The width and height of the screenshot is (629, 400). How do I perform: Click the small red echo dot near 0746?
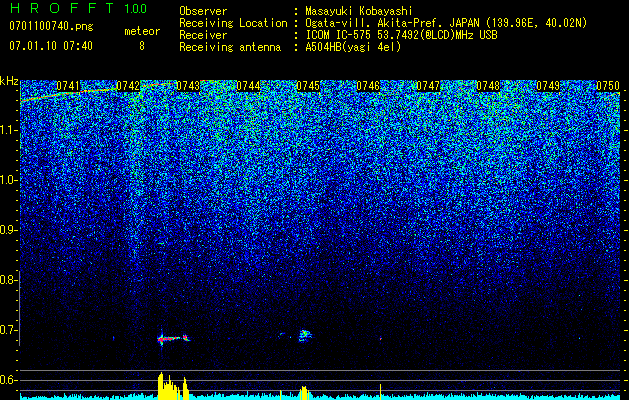(381, 339)
